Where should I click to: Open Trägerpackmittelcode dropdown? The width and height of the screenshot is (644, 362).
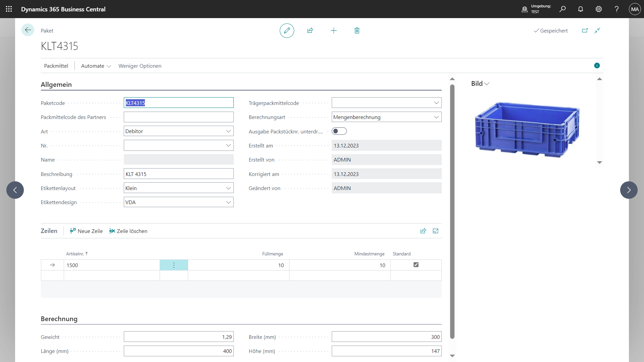[x=436, y=103]
